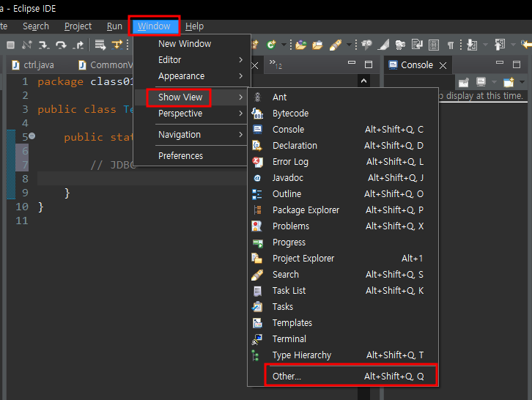Show the Progress view
Image resolution: width=532 pixels, height=400 pixels.
pyautogui.click(x=343, y=242)
